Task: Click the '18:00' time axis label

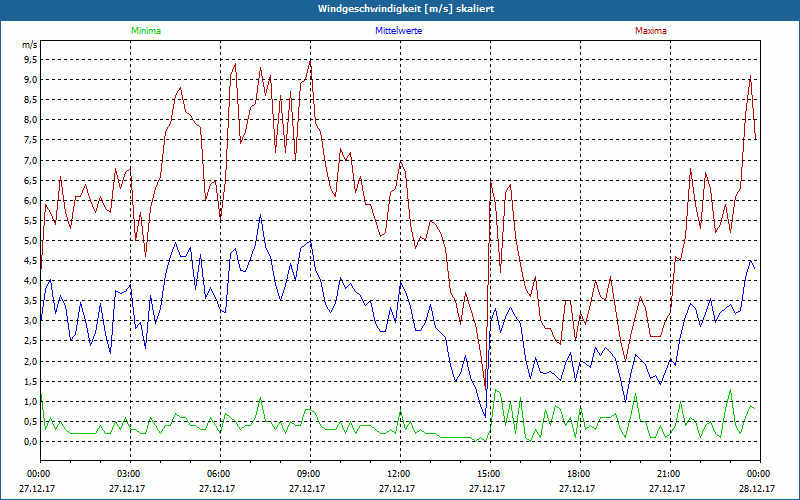Action: 580,473
